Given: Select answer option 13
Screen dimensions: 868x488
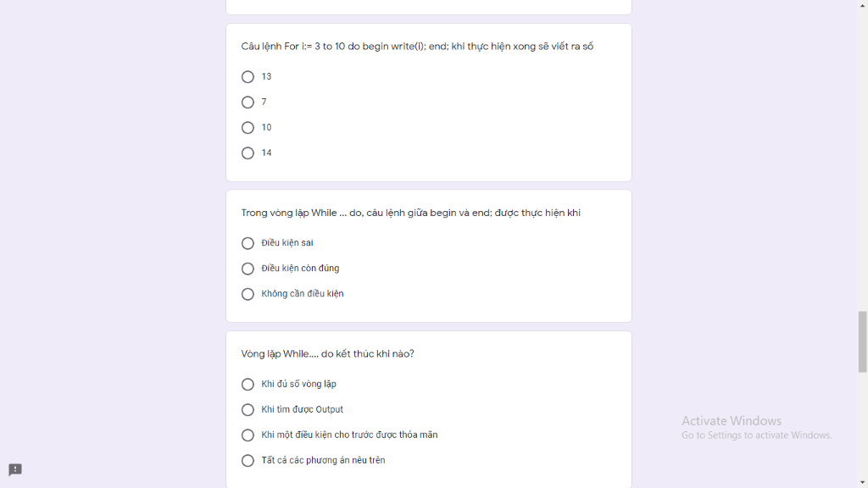Looking at the screenshot, I should (248, 77).
